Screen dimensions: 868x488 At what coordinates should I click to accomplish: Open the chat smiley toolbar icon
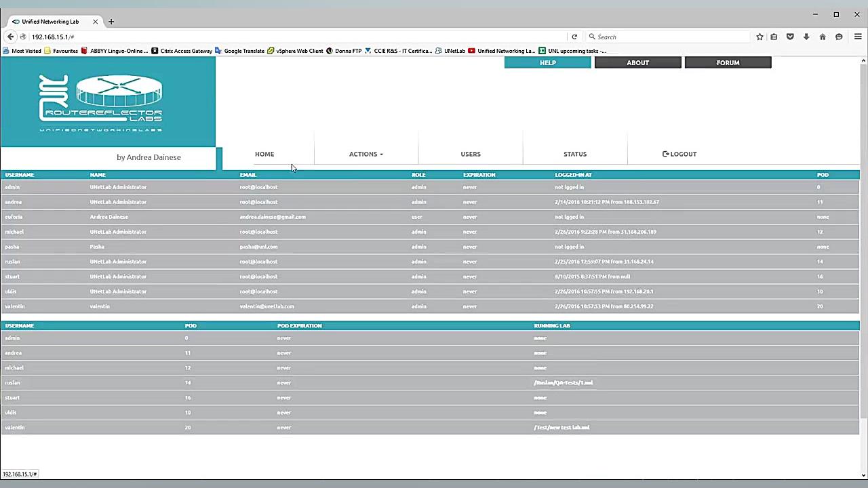(839, 37)
